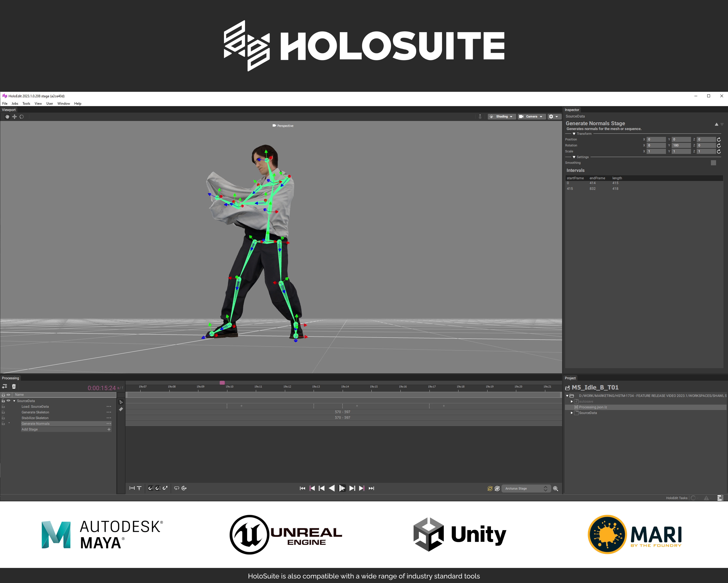Open Stabilize Skeleton stage options menu
This screenshot has width=728, height=583.
pyautogui.click(x=109, y=418)
